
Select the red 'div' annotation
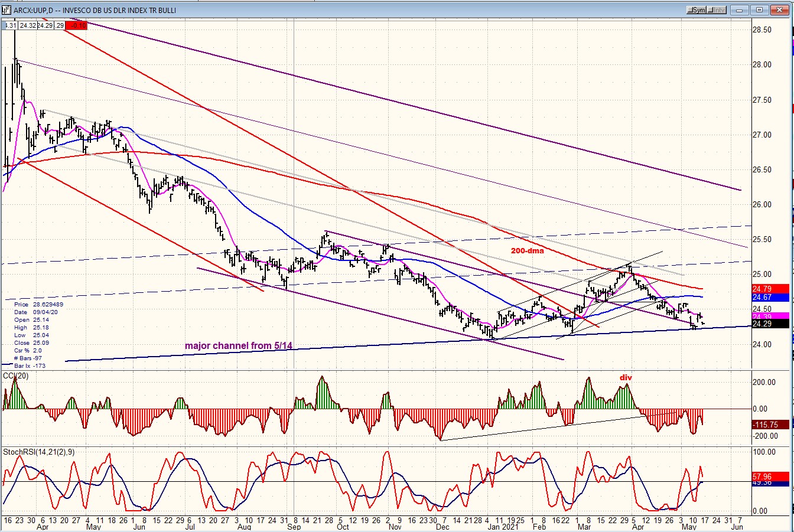(625, 377)
